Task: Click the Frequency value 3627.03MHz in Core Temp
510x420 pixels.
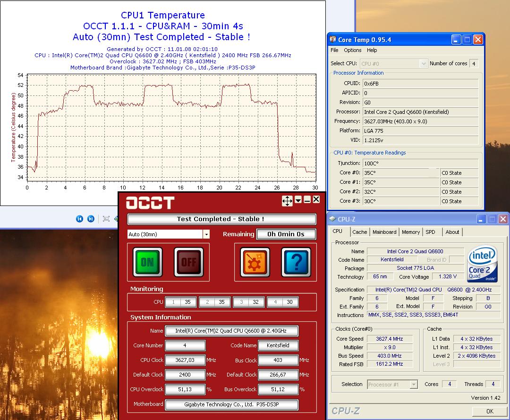Action: click(421, 121)
